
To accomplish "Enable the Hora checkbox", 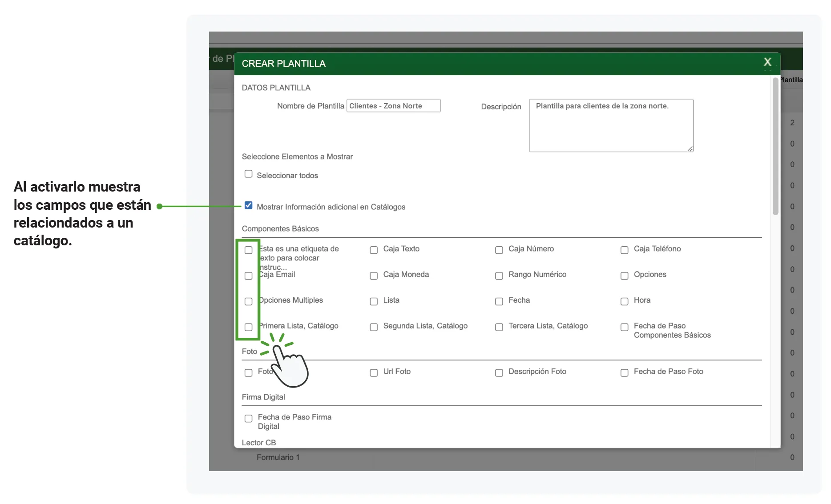I will 625,302.
